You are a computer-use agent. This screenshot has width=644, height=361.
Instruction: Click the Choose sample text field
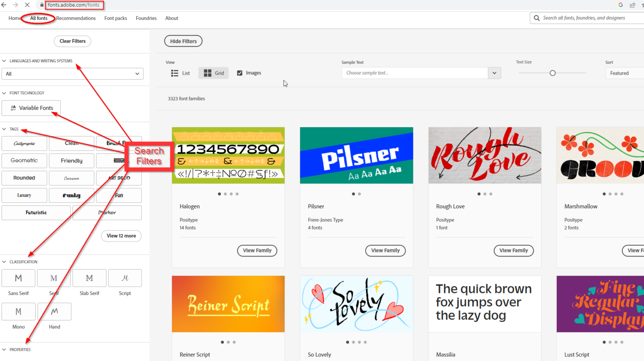point(415,73)
